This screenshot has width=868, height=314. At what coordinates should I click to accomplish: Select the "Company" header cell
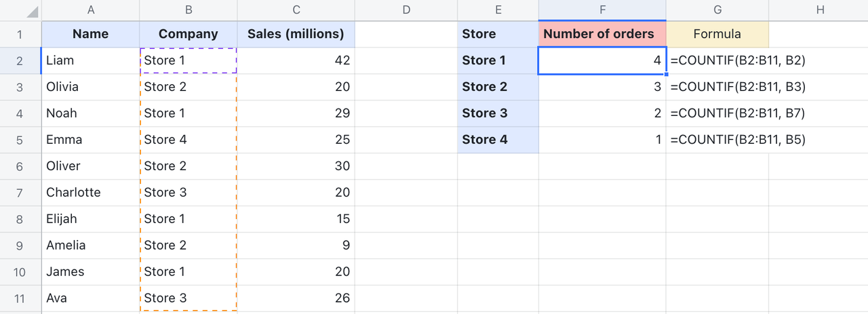tap(188, 34)
